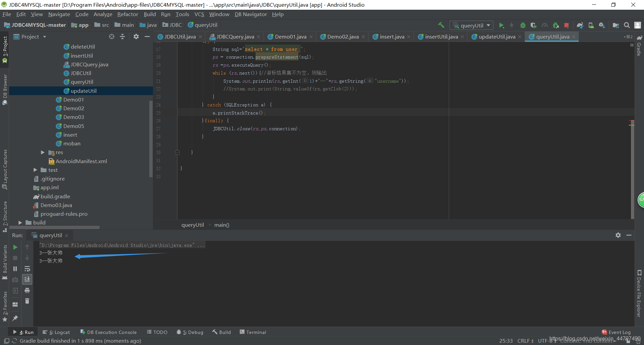Minimize the Run tool window
Screen dimensions: 644x345
(x=629, y=235)
